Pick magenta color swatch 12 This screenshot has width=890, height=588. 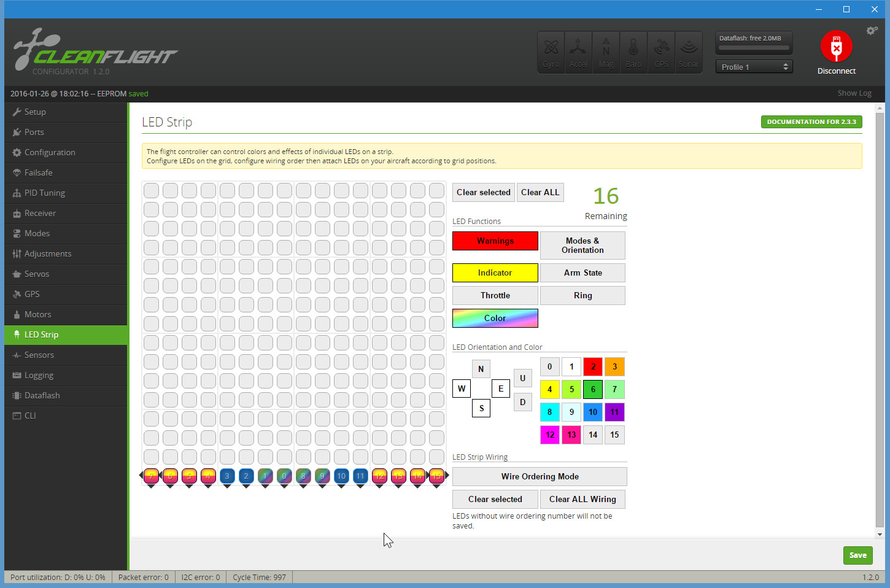point(550,435)
